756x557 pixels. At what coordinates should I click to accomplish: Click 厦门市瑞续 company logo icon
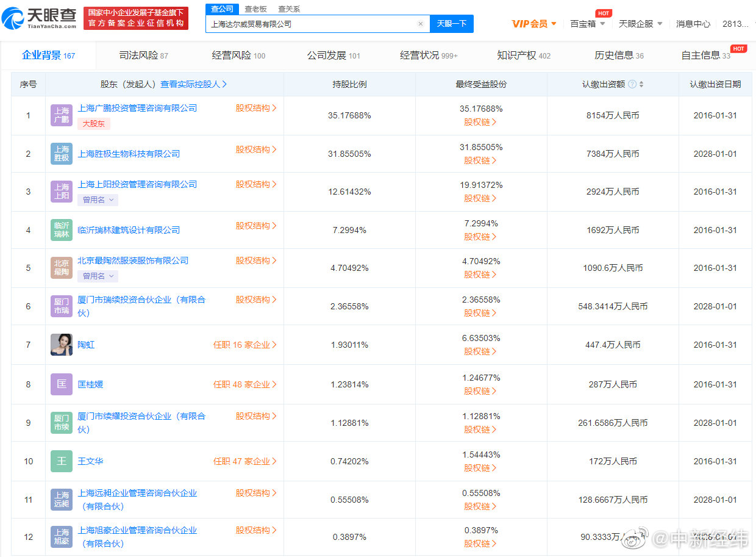(x=61, y=306)
